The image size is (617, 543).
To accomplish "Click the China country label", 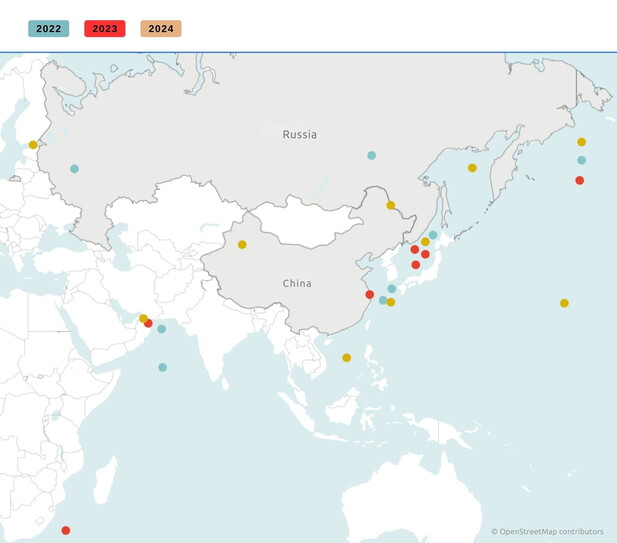I will click(296, 283).
